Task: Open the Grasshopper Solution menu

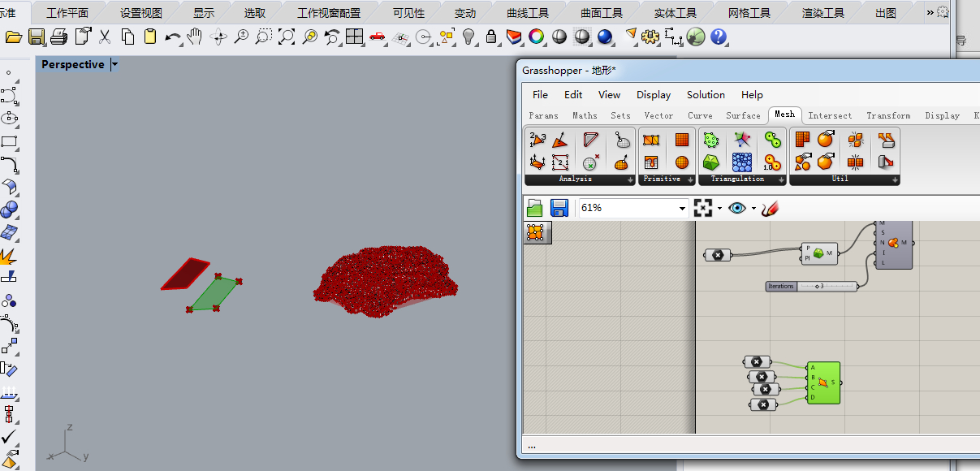Action: click(x=706, y=95)
